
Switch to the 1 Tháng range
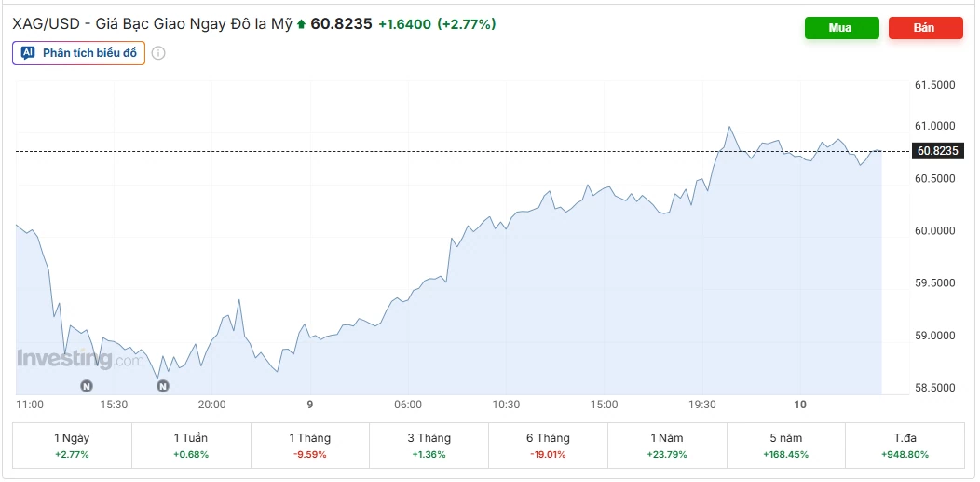[310, 446]
